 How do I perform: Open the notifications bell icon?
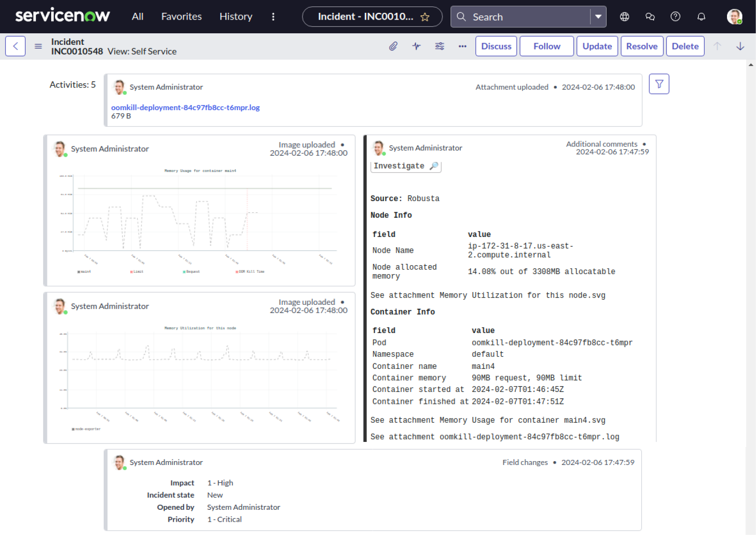[701, 17]
